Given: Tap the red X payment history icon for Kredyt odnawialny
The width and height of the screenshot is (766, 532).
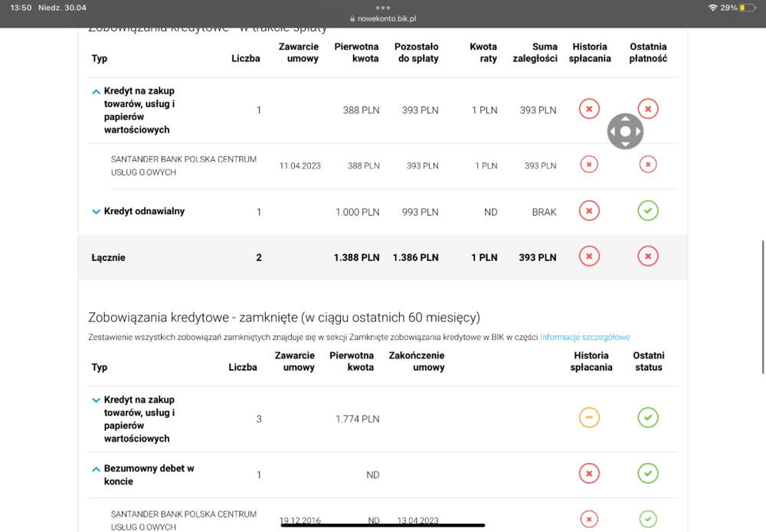Looking at the screenshot, I should click(589, 211).
